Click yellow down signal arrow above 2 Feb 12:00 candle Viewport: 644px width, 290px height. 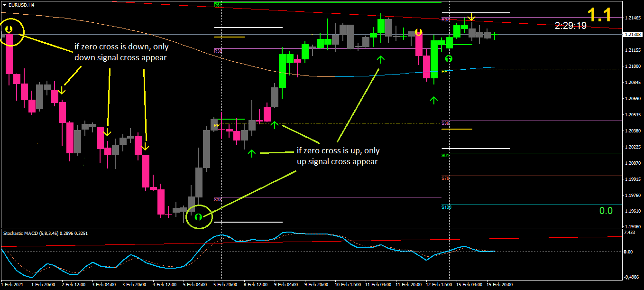(x=61, y=90)
